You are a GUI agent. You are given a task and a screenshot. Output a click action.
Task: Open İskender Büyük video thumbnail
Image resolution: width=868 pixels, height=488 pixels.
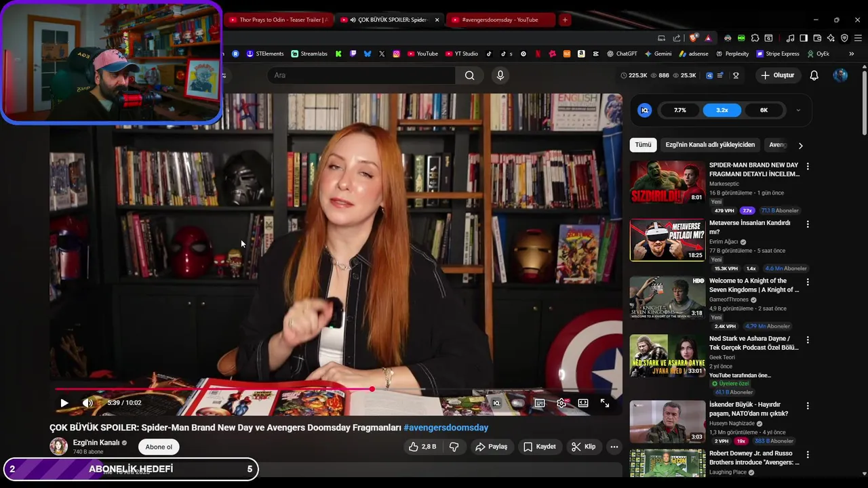(667, 422)
